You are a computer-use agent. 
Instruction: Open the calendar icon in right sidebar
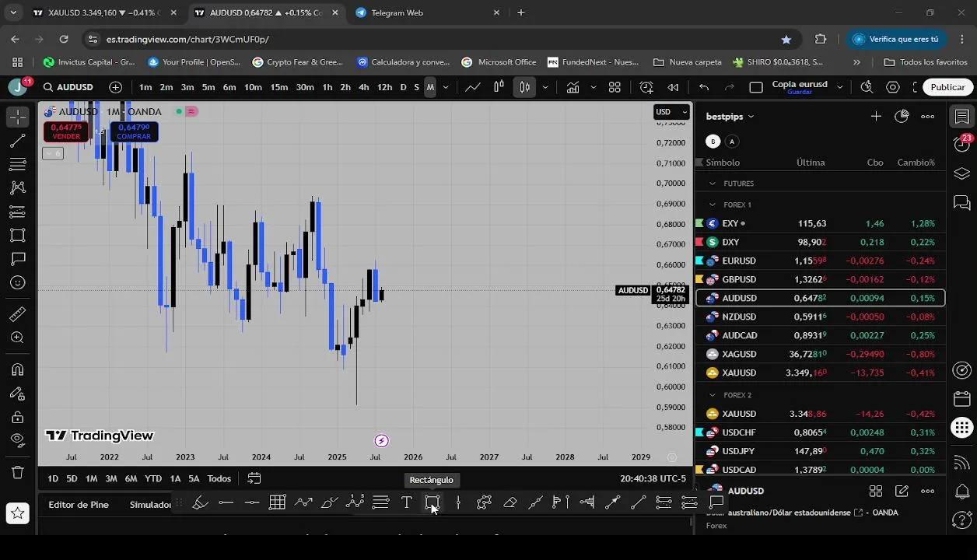click(962, 398)
